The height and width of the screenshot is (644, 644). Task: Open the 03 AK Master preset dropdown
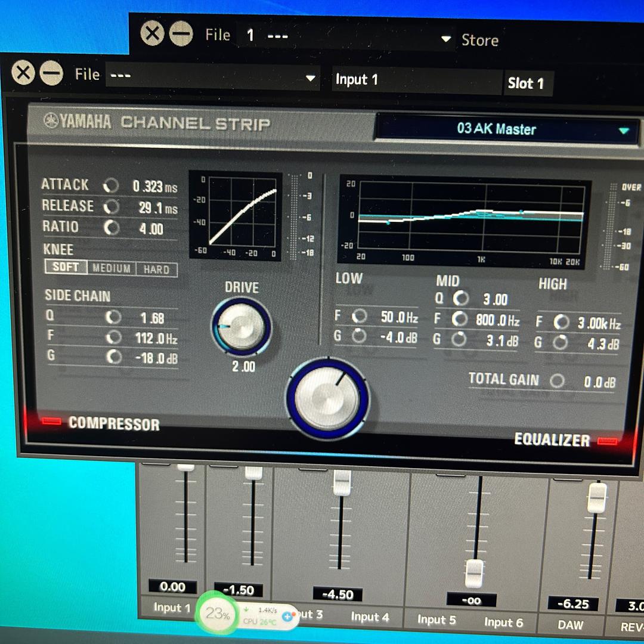pos(624,131)
